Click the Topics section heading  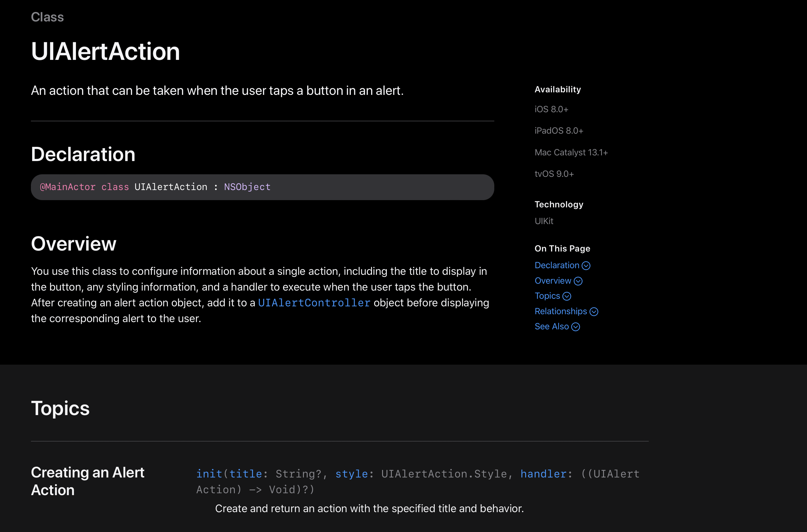click(60, 408)
